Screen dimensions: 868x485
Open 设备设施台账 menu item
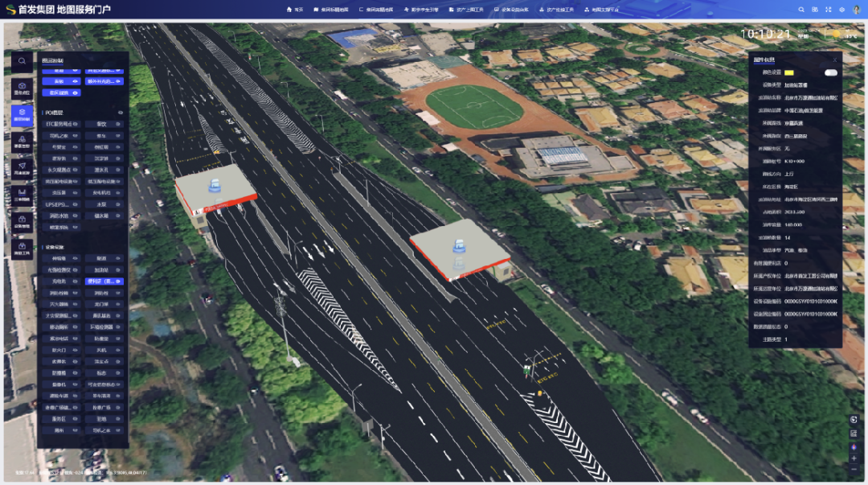(511, 10)
